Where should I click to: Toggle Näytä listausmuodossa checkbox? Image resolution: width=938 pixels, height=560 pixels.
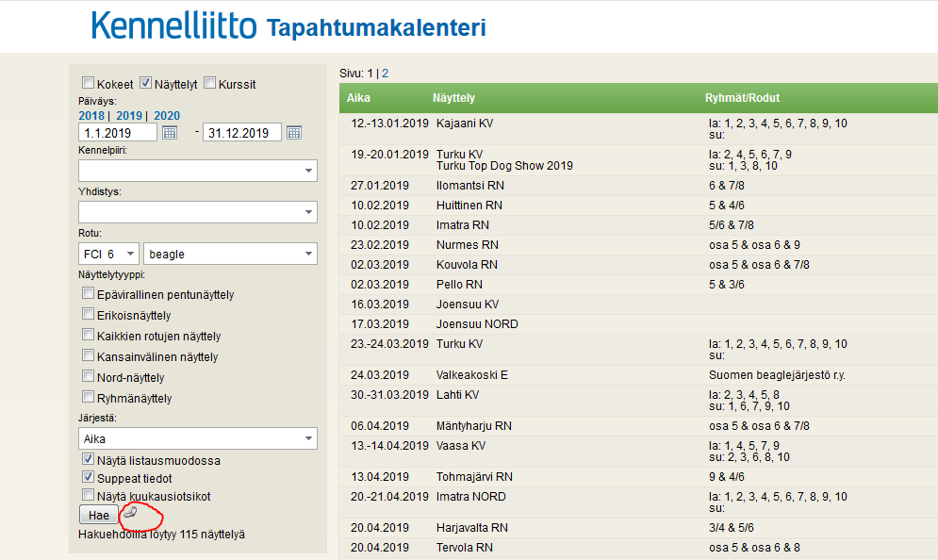(x=88, y=459)
